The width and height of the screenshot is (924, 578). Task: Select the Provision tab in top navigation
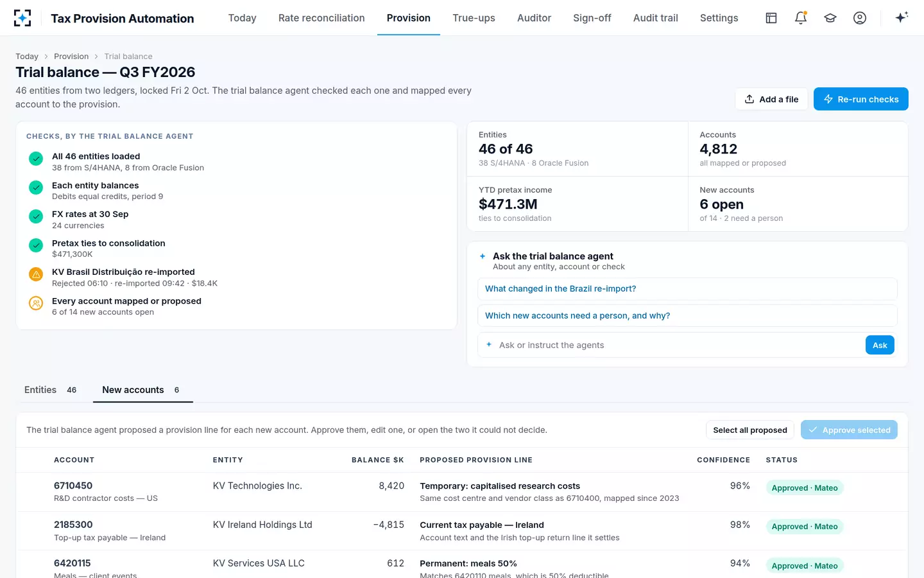[x=409, y=18]
